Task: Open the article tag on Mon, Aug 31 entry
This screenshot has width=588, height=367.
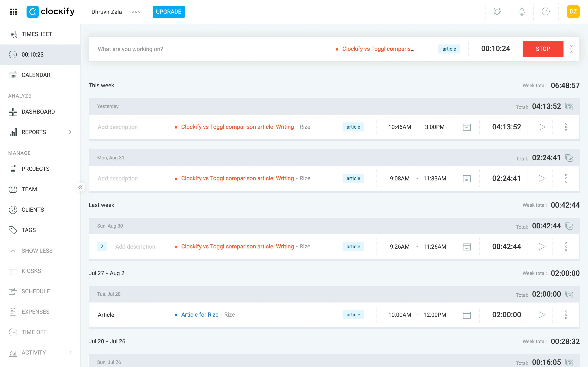Action: pyautogui.click(x=353, y=178)
